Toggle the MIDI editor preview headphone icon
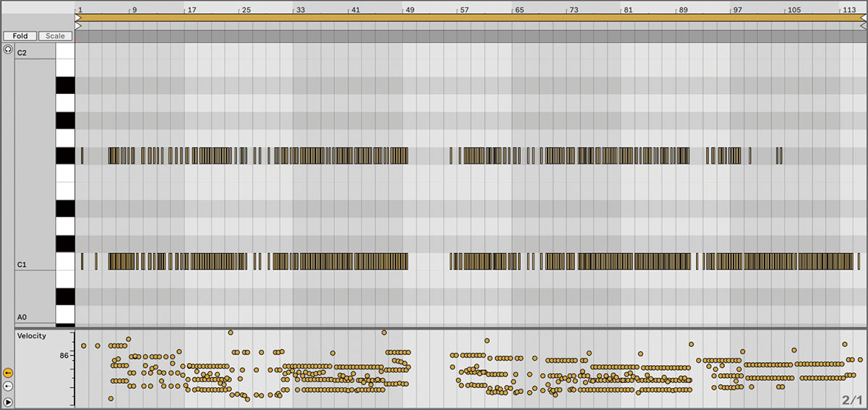Screen dimensions: 868x410 (x=8, y=50)
